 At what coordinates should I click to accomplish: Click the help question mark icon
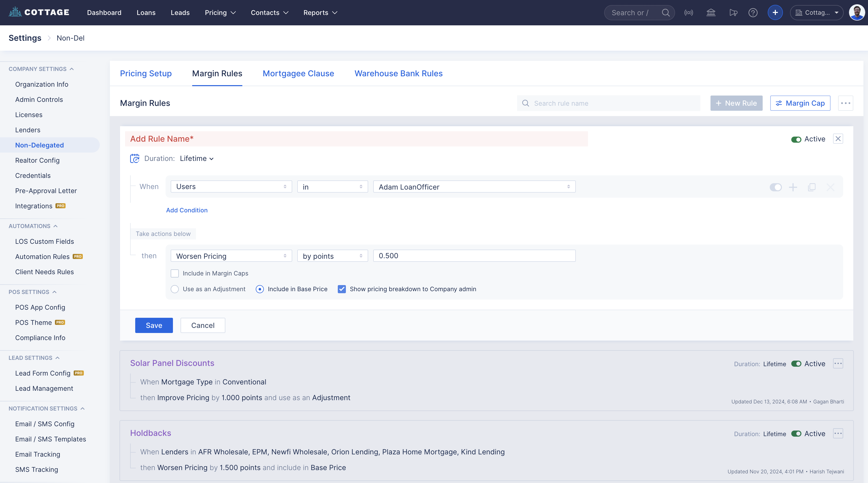(x=753, y=13)
